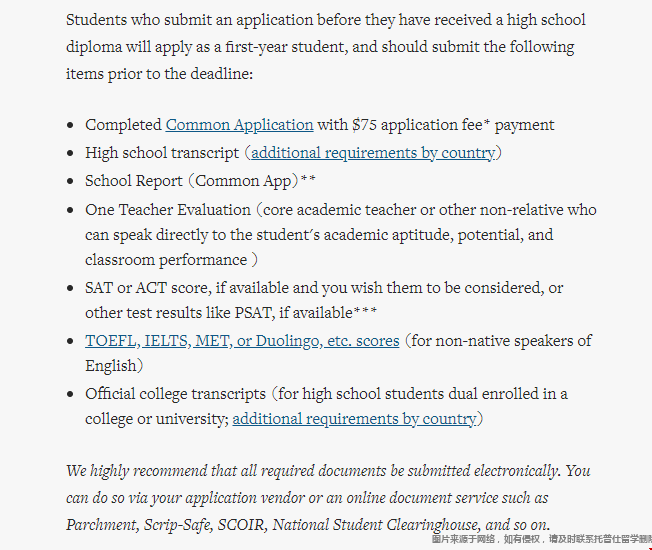The width and height of the screenshot is (652, 550).
Task: Click the Chinese watermark text at the bottom
Action: (x=540, y=539)
